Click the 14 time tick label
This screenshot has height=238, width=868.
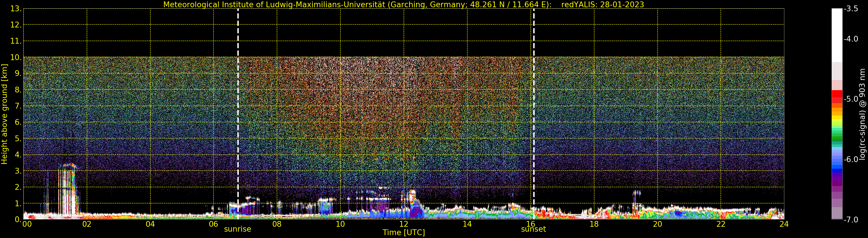[467, 224]
